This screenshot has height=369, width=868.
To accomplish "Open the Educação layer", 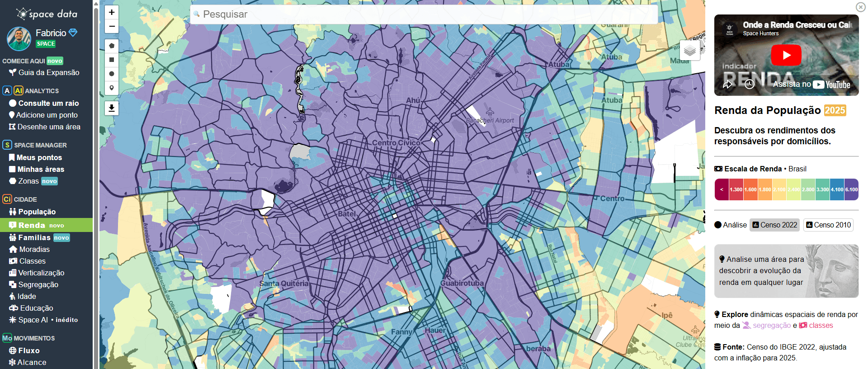I will (31, 308).
